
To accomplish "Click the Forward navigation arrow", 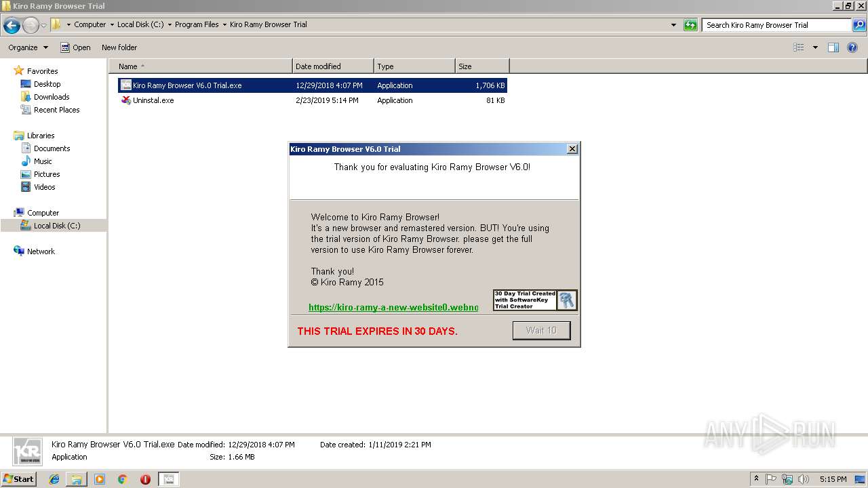I will [x=31, y=25].
